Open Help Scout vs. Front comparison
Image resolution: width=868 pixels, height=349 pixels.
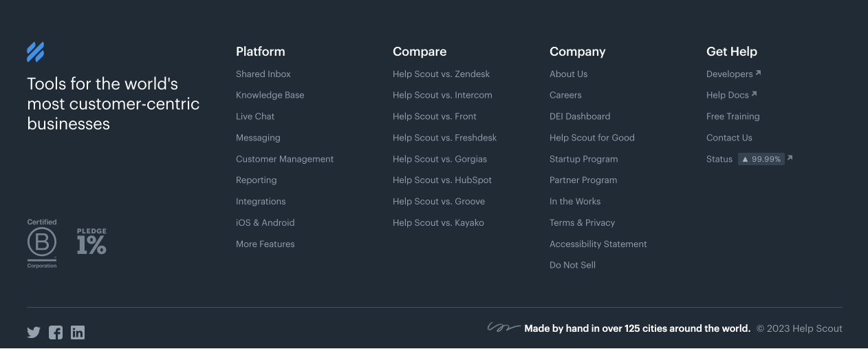click(435, 116)
